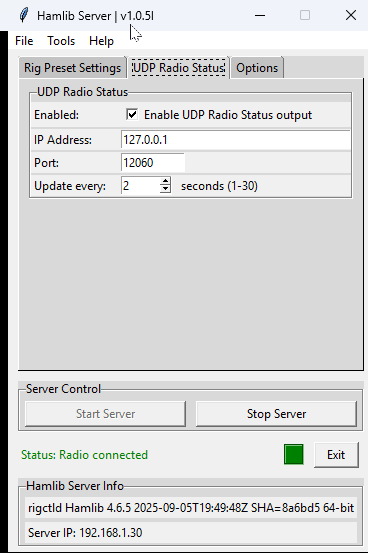368x553 pixels.
Task: Click the Update every: label
Action: [70, 186]
